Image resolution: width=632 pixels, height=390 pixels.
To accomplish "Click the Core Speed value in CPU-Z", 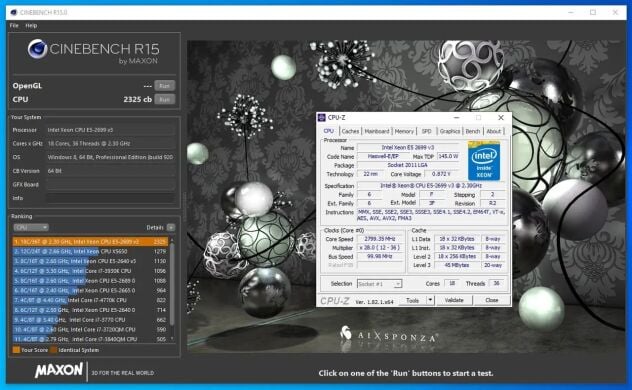I will tap(380, 239).
